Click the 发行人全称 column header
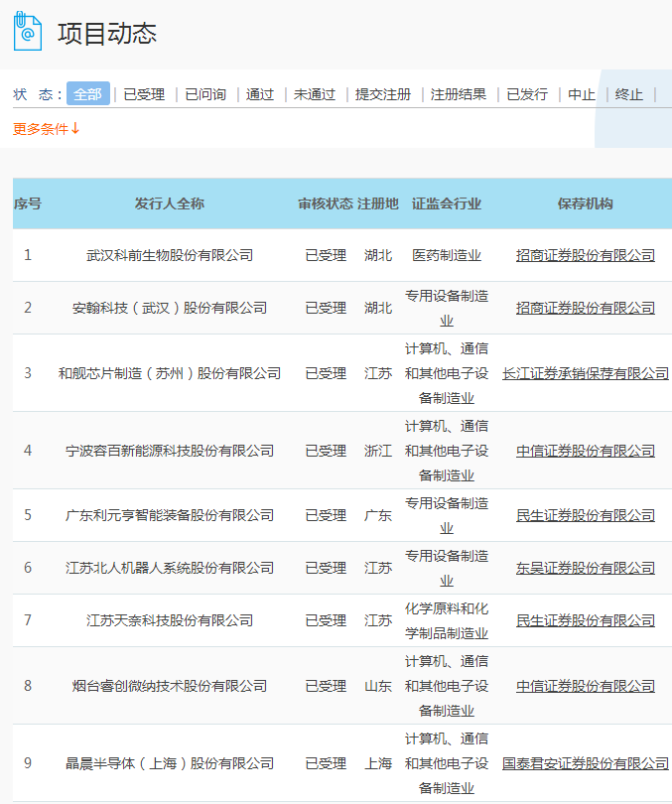 170,203
